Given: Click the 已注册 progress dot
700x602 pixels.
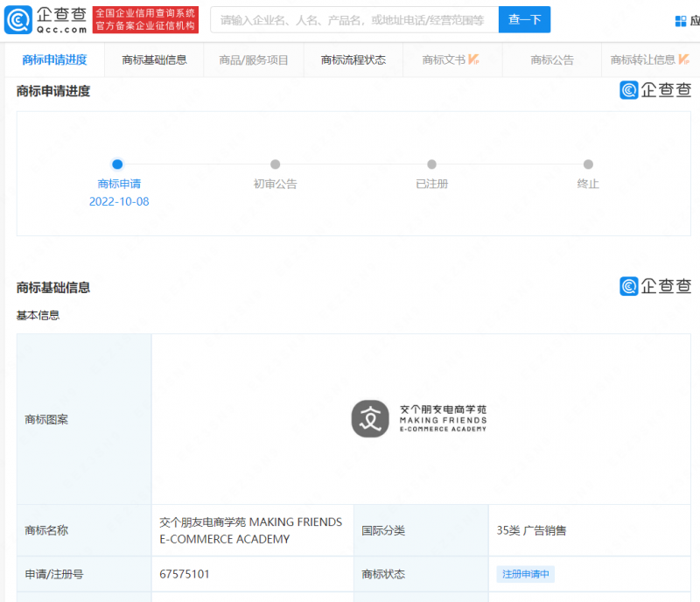Looking at the screenshot, I should pyautogui.click(x=431, y=164).
